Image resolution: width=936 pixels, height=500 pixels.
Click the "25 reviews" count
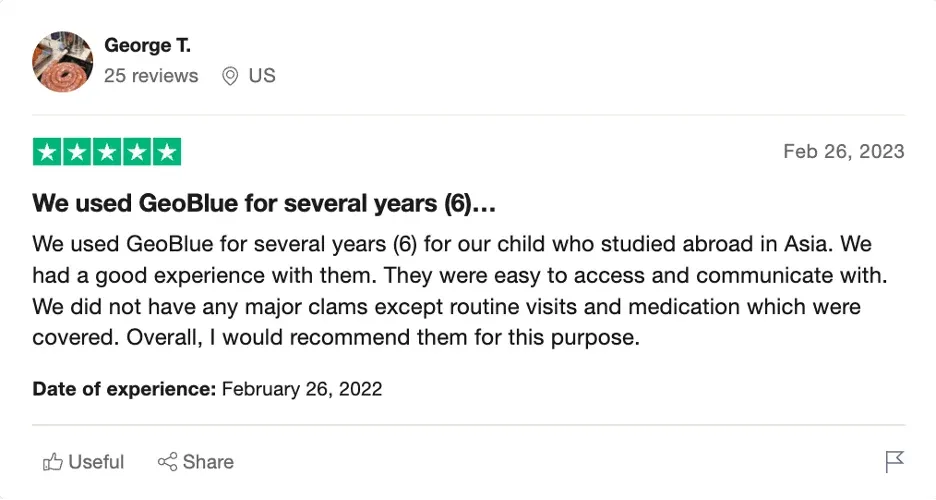pyautogui.click(x=151, y=76)
